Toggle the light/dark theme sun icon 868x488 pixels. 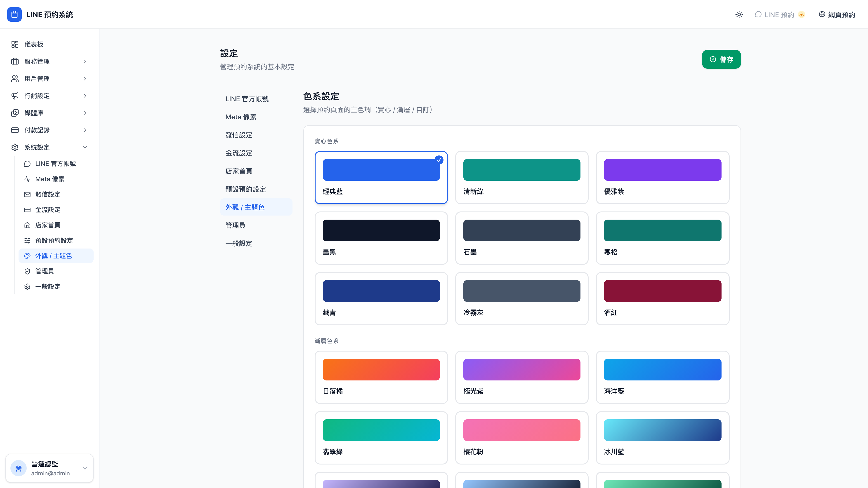pos(739,14)
